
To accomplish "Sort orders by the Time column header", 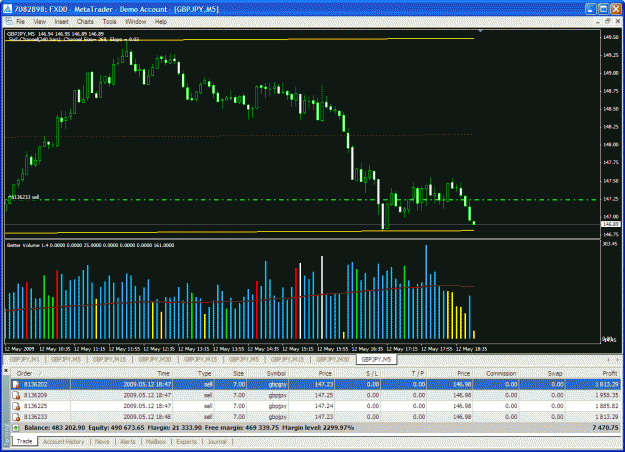I will [x=122, y=373].
